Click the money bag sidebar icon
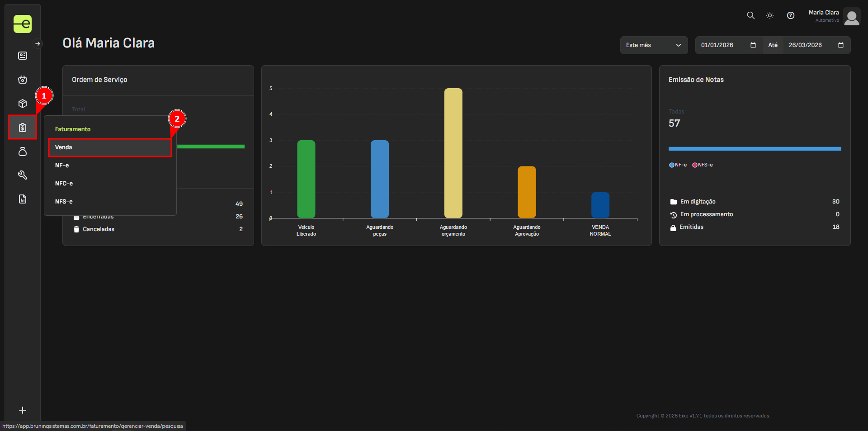Image resolution: width=868 pixels, height=431 pixels. [x=23, y=152]
